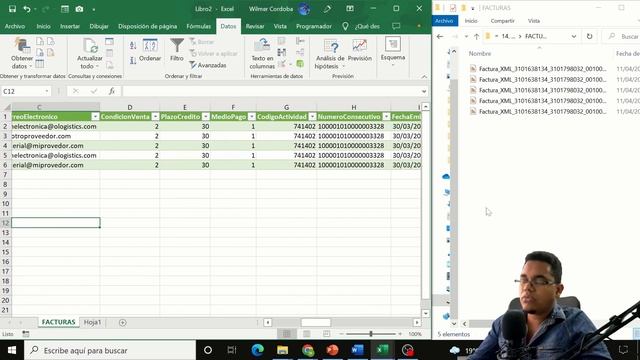
Task: Open Word from taskbar
Action: point(358,350)
